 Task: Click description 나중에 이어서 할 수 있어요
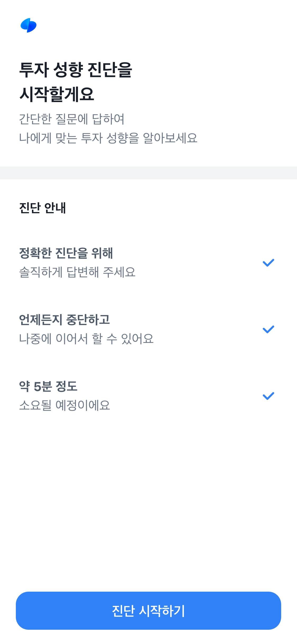tap(86, 339)
